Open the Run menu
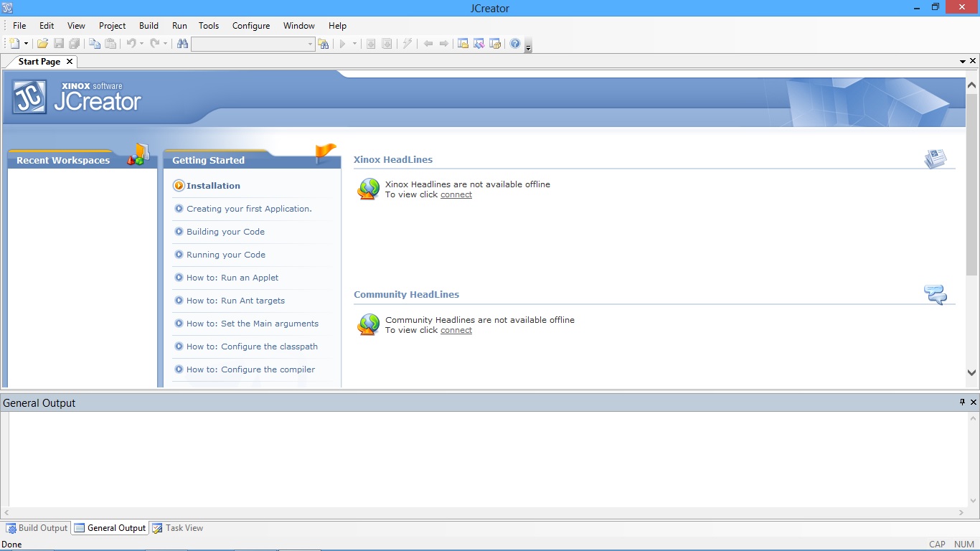The image size is (980, 551). (x=179, y=25)
